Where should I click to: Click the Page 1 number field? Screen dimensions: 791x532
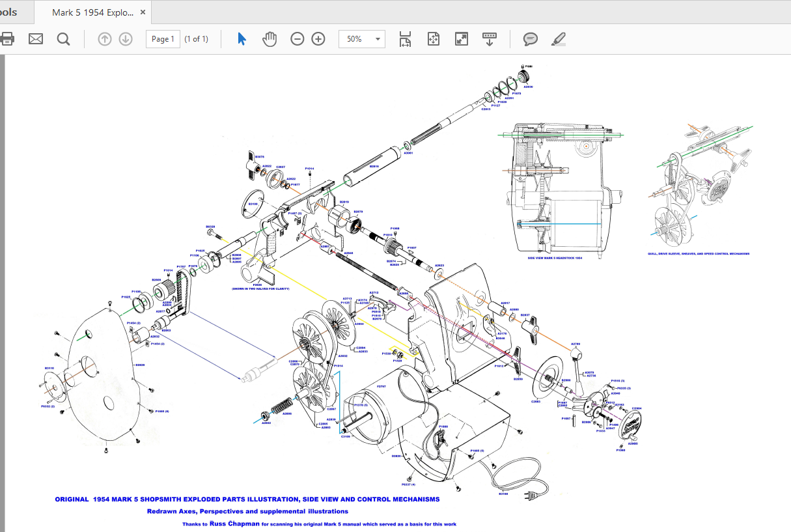[x=163, y=39]
